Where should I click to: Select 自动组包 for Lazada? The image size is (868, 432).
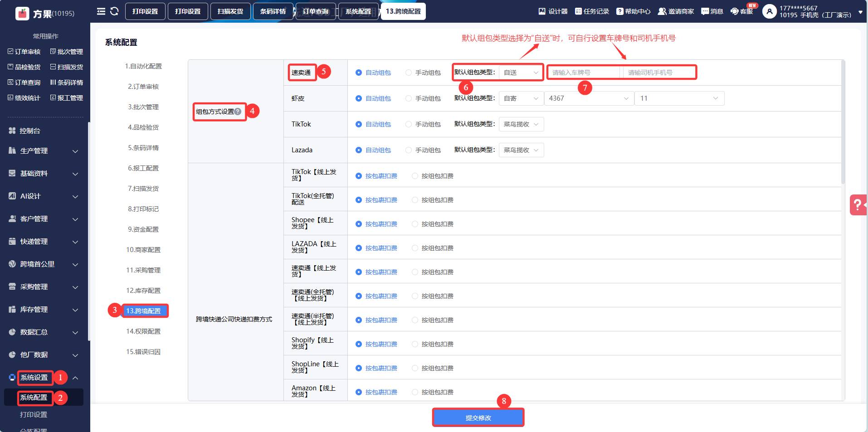(x=359, y=150)
